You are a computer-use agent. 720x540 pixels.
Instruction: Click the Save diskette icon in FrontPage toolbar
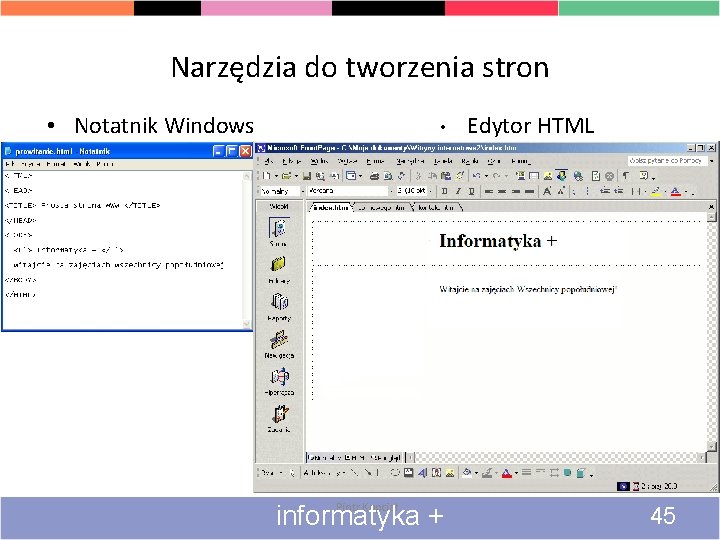(x=307, y=176)
